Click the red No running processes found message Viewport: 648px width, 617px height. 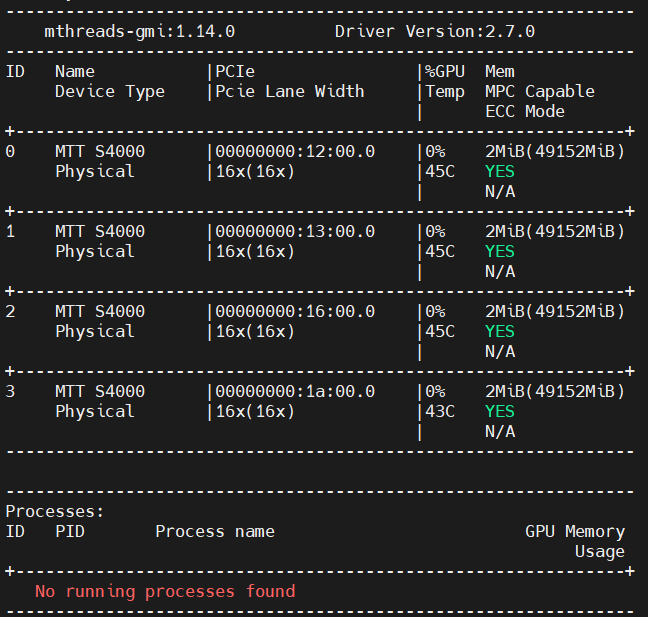coord(165,591)
